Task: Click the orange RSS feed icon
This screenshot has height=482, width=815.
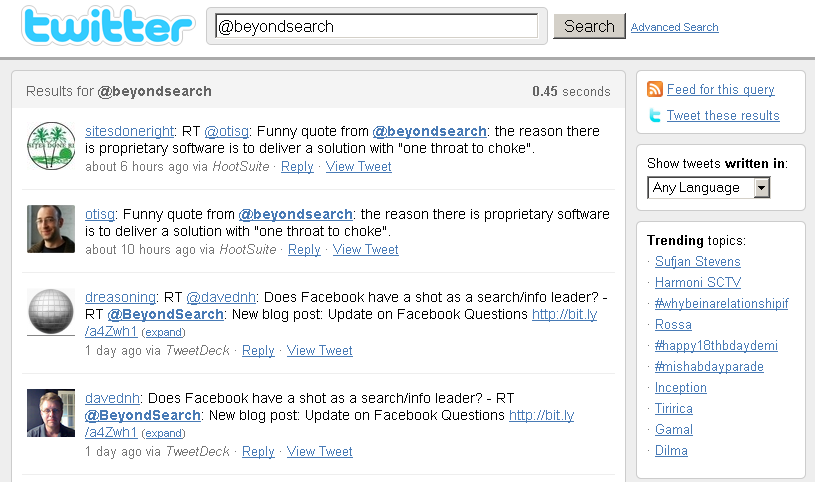Action: 654,89
